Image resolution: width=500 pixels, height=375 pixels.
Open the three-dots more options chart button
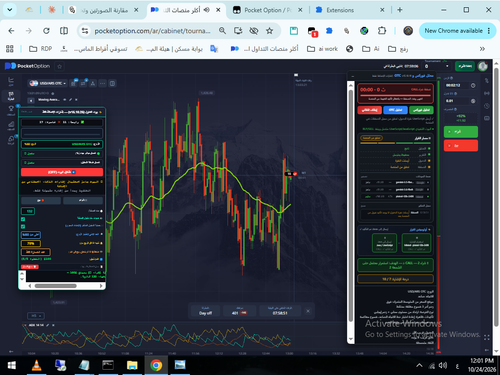102,83
